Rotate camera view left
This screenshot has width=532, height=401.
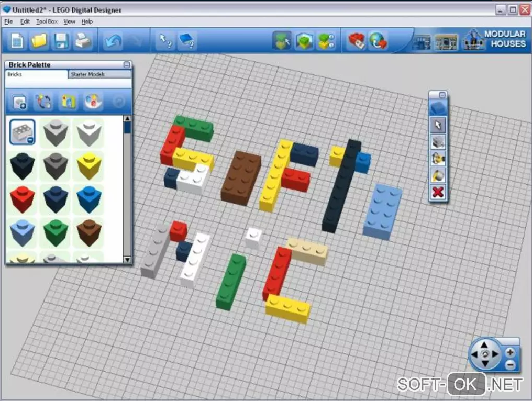click(474, 354)
